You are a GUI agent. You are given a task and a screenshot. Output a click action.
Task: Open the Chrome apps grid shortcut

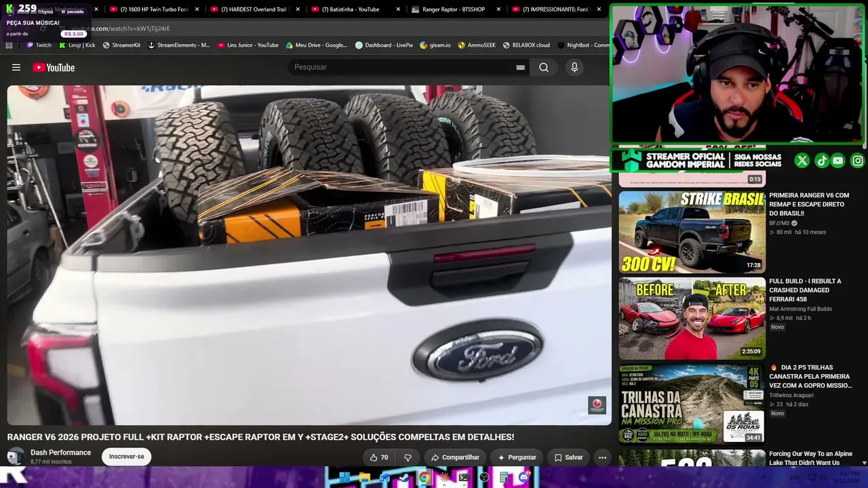coord(9,45)
